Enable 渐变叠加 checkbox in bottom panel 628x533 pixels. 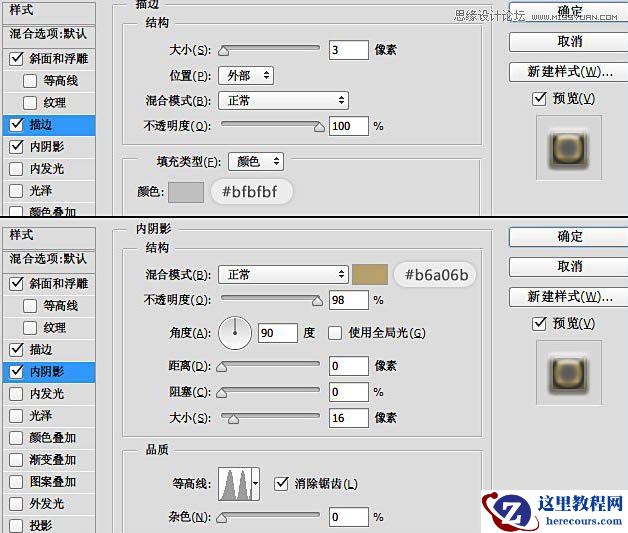[x=16, y=460]
